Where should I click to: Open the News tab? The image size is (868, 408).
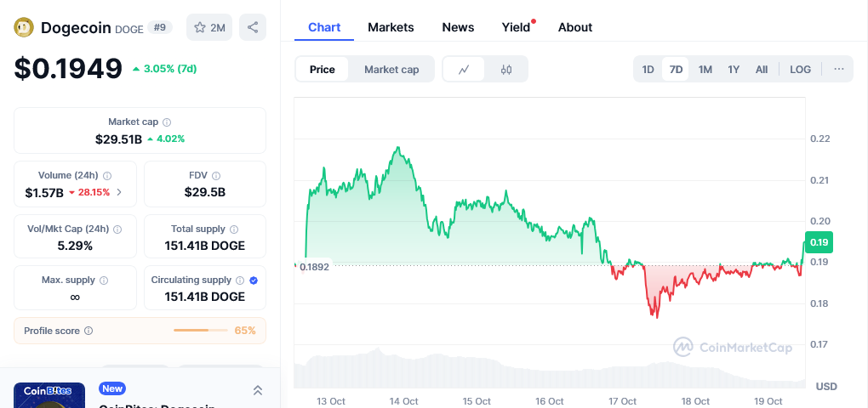pyautogui.click(x=458, y=27)
